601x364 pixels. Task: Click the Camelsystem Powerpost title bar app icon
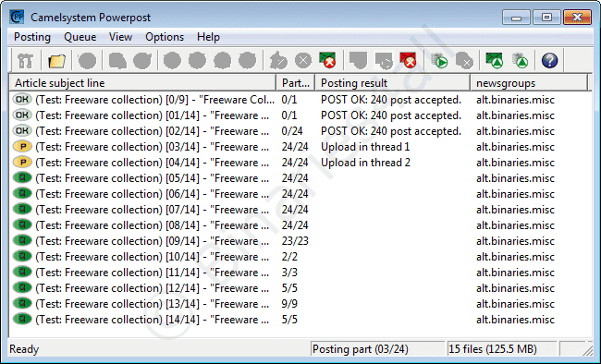18,18
